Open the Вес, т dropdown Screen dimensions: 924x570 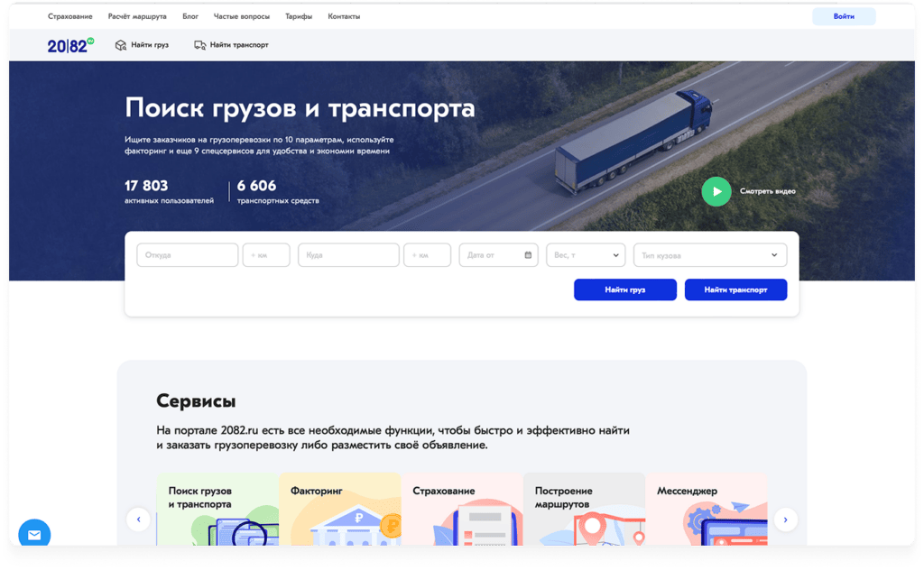tap(585, 254)
